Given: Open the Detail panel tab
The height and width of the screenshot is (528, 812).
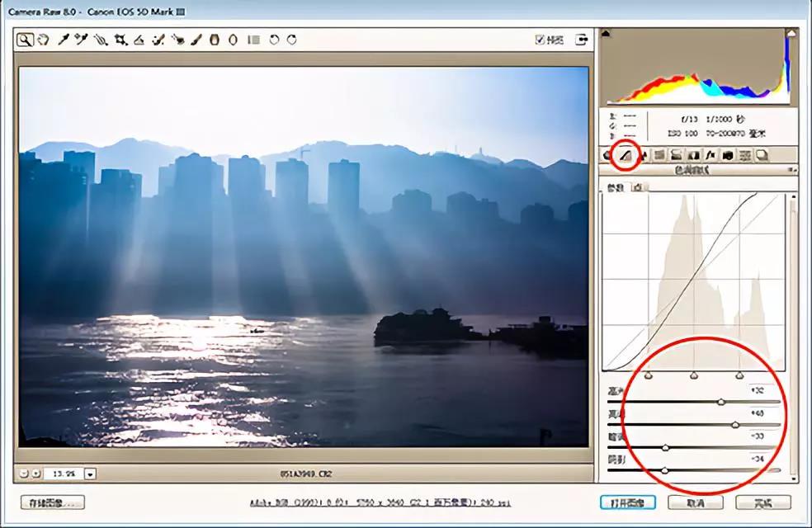Looking at the screenshot, I should [x=643, y=155].
